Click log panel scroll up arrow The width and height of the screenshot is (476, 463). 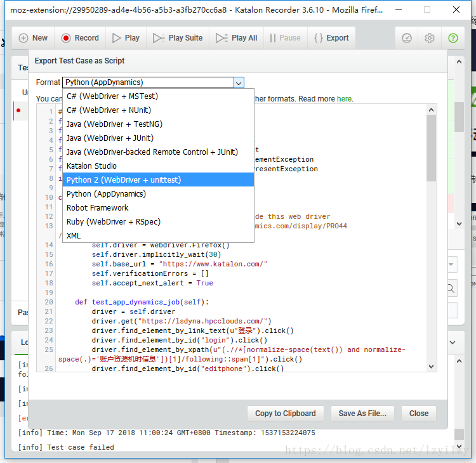tap(459, 361)
